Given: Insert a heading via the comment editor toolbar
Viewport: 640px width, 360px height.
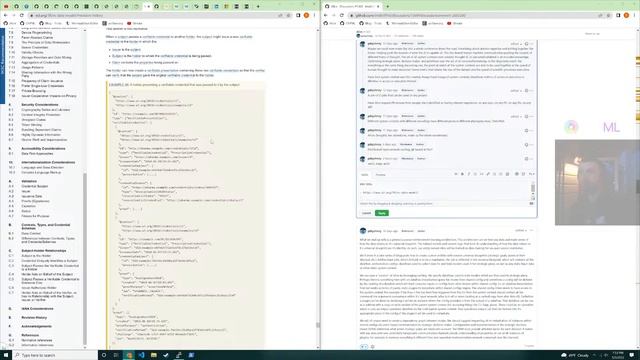Looking at the screenshot, I should 456,174.
